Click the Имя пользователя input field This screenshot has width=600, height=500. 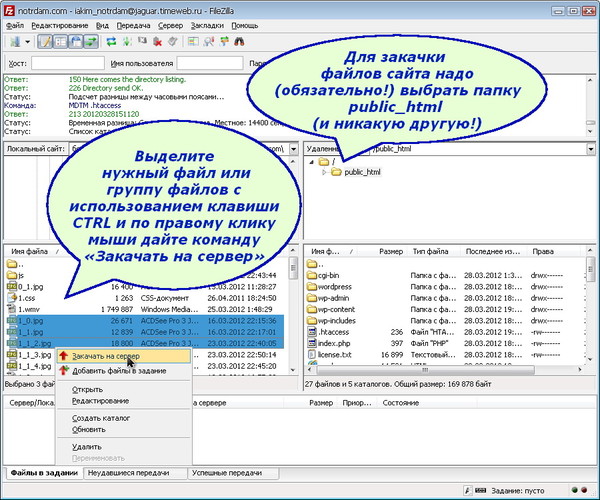pos(210,63)
